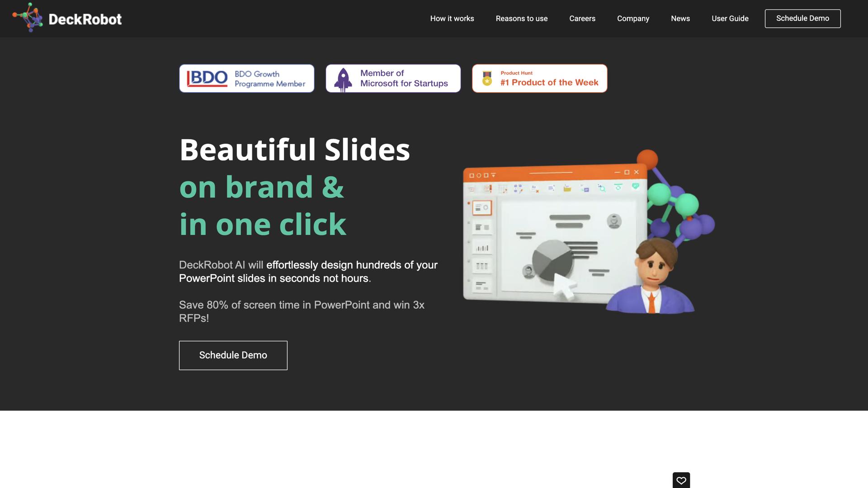
Task: Click the purple rocket icon
Action: pyautogui.click(x=343, y=80)
